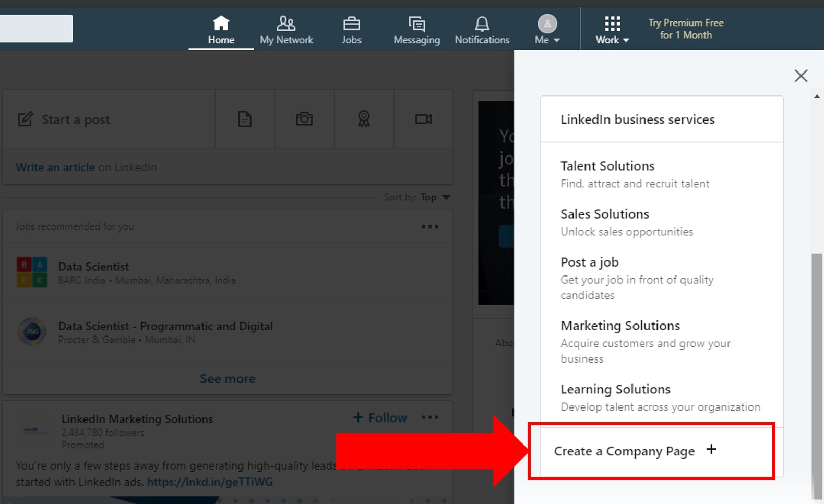Open the Home tab
This screenshot has height=504, width=824.
221,29
